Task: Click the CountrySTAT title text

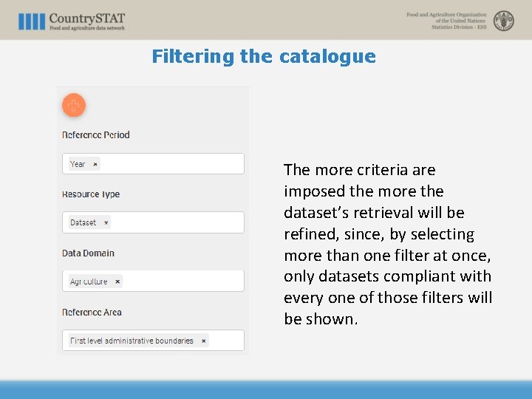Action: pos(87,18)
